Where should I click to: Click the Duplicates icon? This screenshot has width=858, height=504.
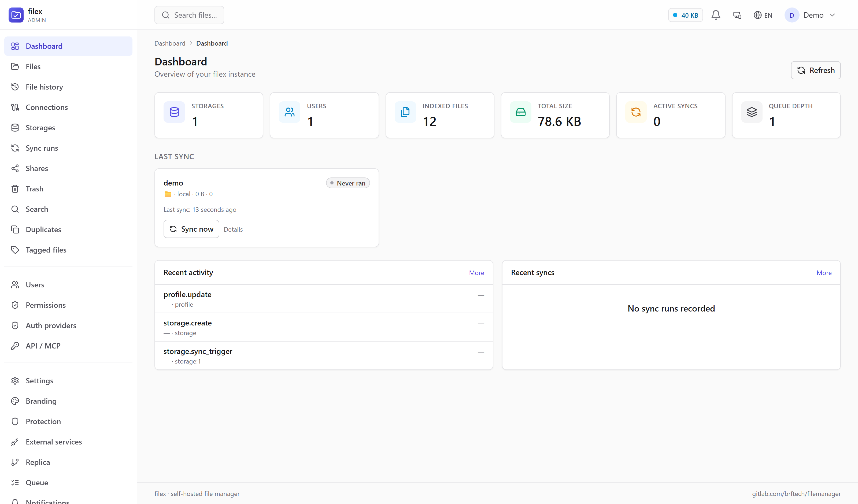coord(15,229)
